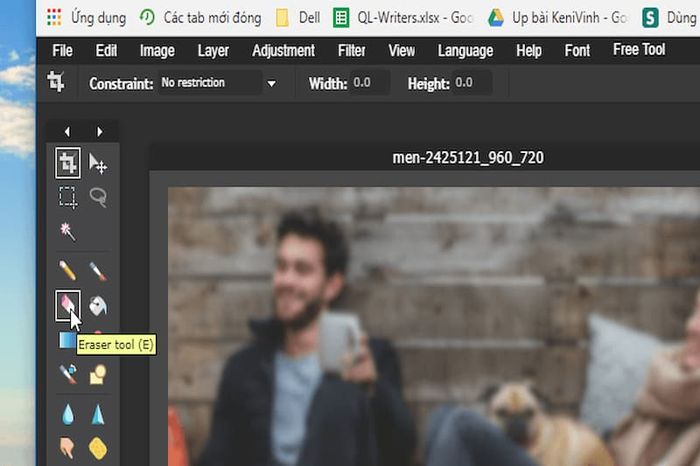The width and height of the screenshot is (700, 466).
Task: Open the View menu
Action: (401, 50)
